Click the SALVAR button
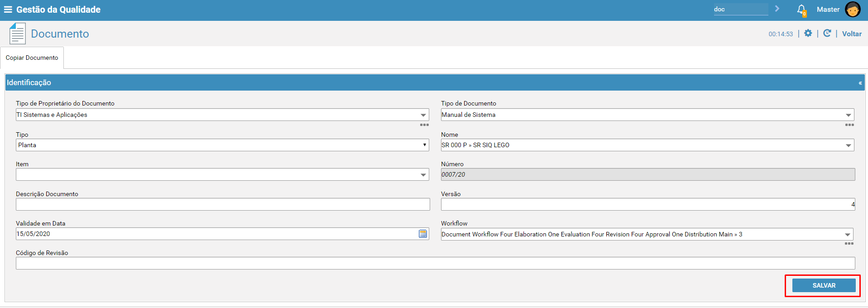Viewport: 868px width, 308px height. click(x=824, y=285)
